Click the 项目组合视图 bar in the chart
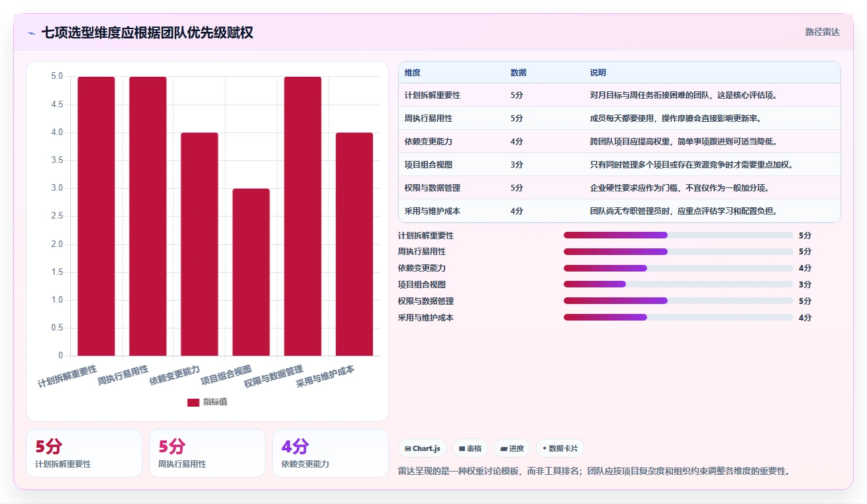867x504 pixels. [x=251, y=272]
